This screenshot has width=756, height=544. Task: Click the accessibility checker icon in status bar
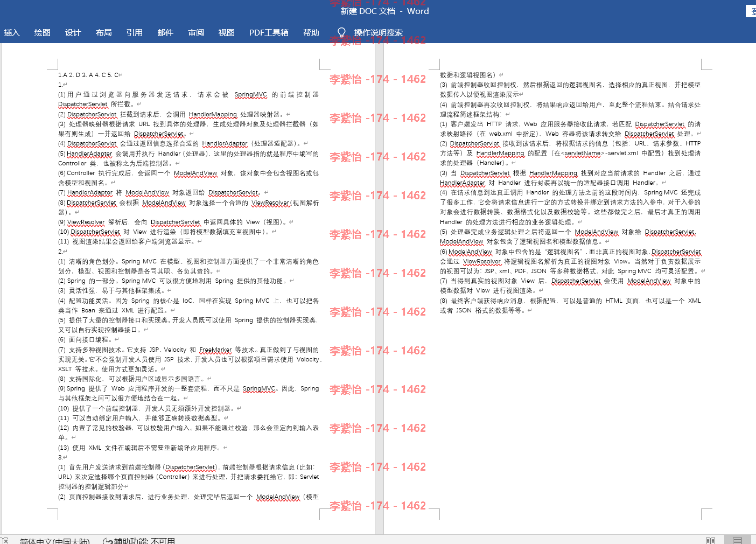(x=108, y=541)
